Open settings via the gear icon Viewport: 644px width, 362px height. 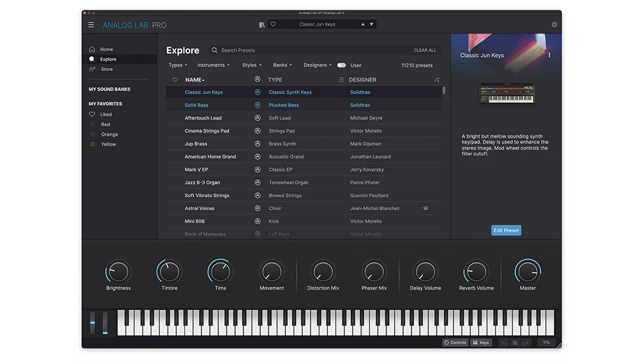pyautogui.click(x=554, y=25)
